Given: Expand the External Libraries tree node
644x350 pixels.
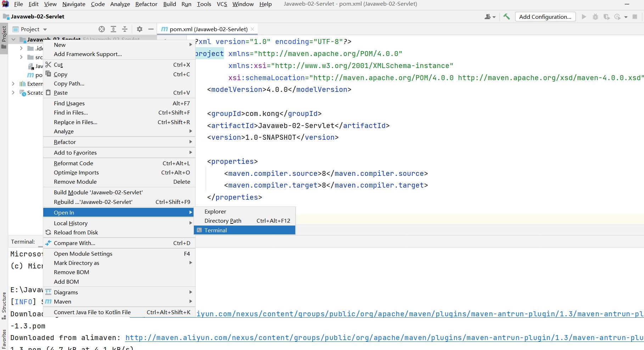Looking at the screenshot, I should (x=13, y=84).
